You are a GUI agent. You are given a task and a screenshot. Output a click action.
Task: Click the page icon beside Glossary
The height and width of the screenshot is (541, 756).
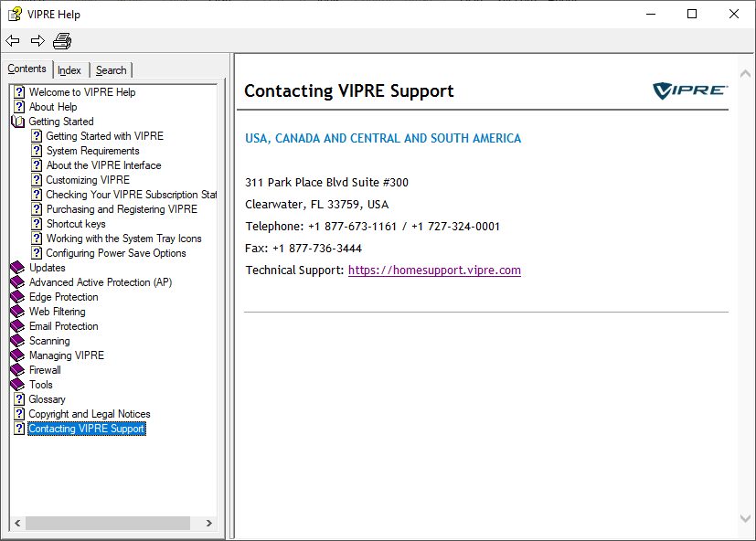tap(19, 399)
